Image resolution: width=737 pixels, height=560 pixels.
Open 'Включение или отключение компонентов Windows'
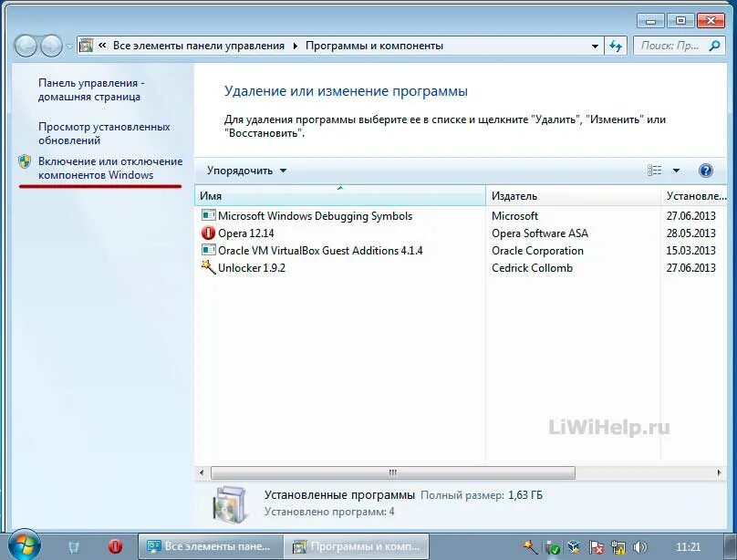(110, 168)
